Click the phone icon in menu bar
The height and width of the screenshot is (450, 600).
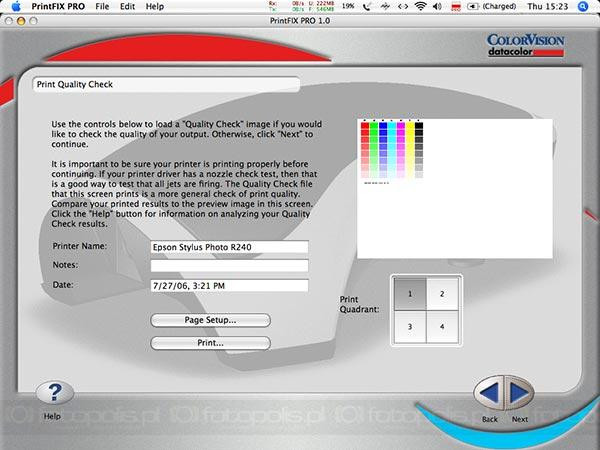(x=367, y=6)
